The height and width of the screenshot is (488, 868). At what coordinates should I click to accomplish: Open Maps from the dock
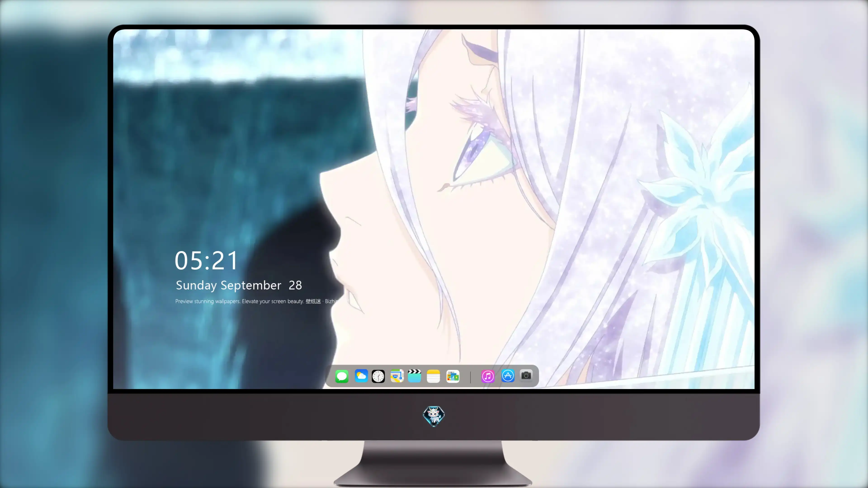397,376
